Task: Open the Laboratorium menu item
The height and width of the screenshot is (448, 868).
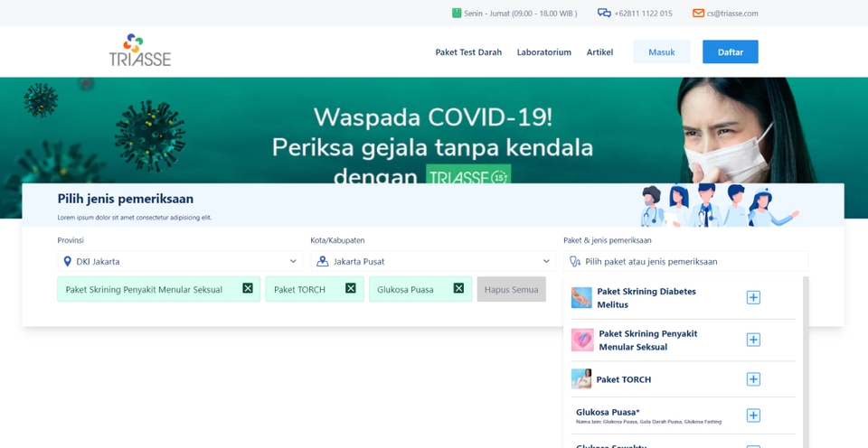Action: pyautogui.click(x=544, y=52)
